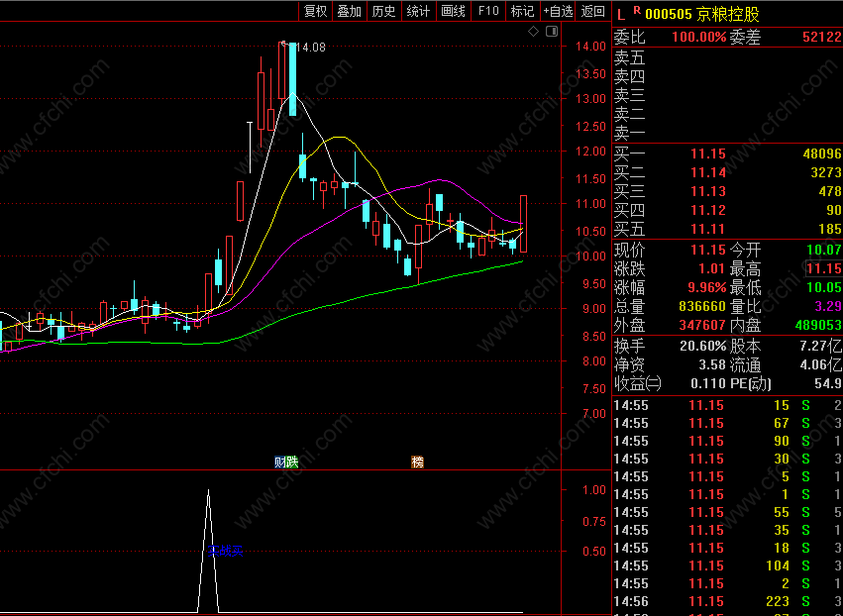Select the 叠加 overlay tool
The width and height of the screenshot is (843, 616).
[x=350, y=11]
